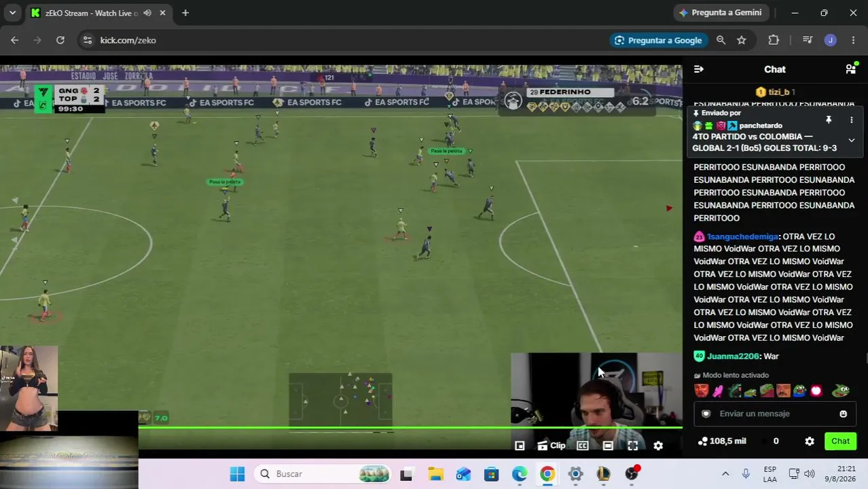
Task: Click Pregunta a Gemini button
Action: 720,13
